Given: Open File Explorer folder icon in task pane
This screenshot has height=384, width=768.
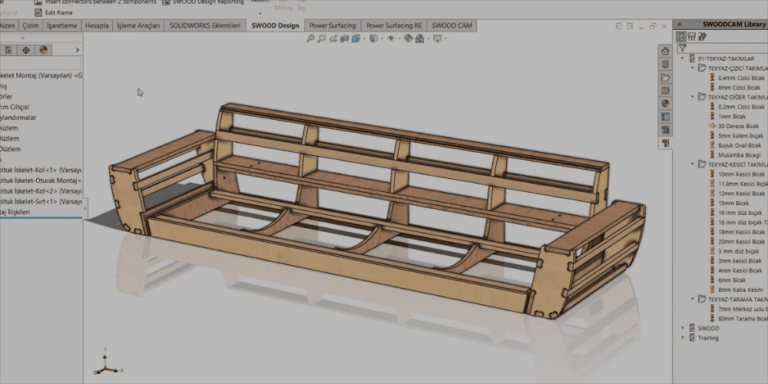Looking at the screenshot, I should tap(665, 77).
